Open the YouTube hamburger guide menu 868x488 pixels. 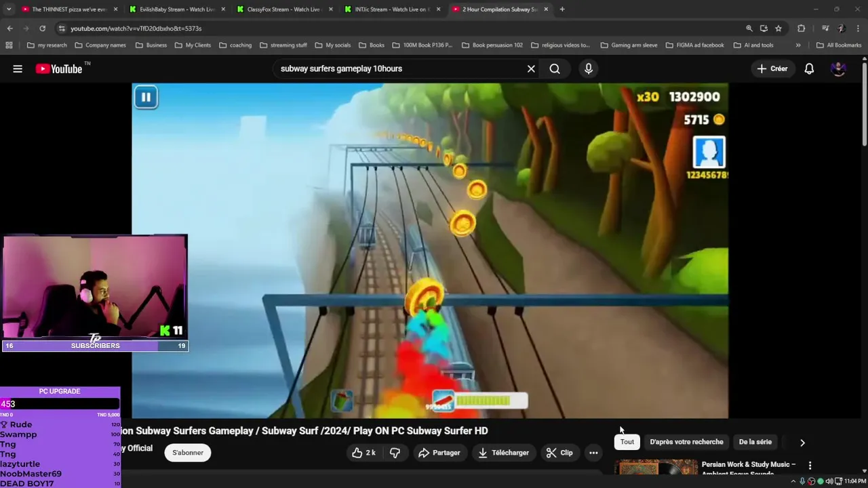[x=18, y=68]
